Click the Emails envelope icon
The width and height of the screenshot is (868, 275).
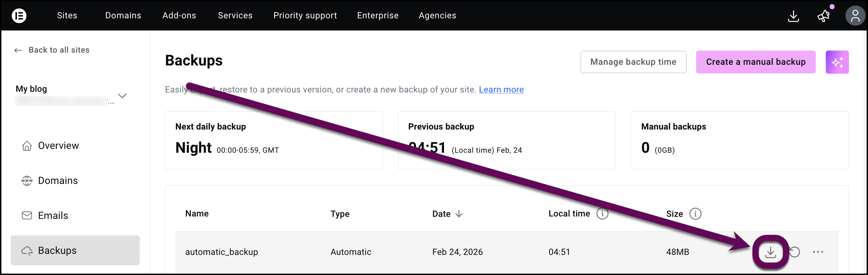[x=27, y=215]
